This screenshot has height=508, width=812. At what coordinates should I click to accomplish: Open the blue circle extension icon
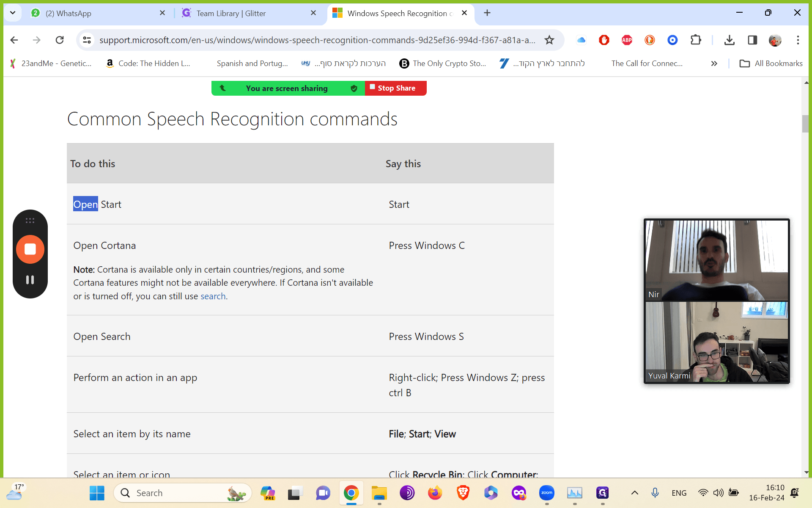click(x=672, y=40)
